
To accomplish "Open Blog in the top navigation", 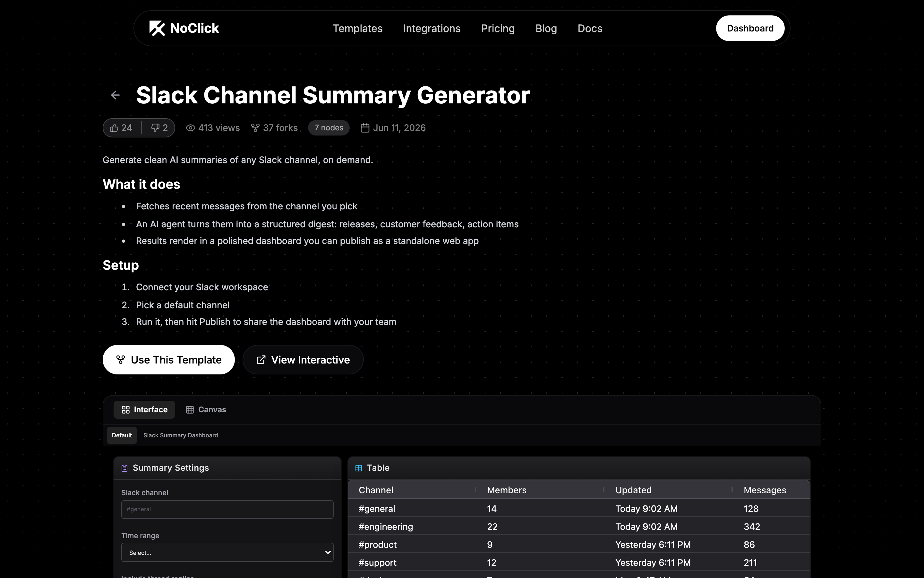I will point(546,29).
